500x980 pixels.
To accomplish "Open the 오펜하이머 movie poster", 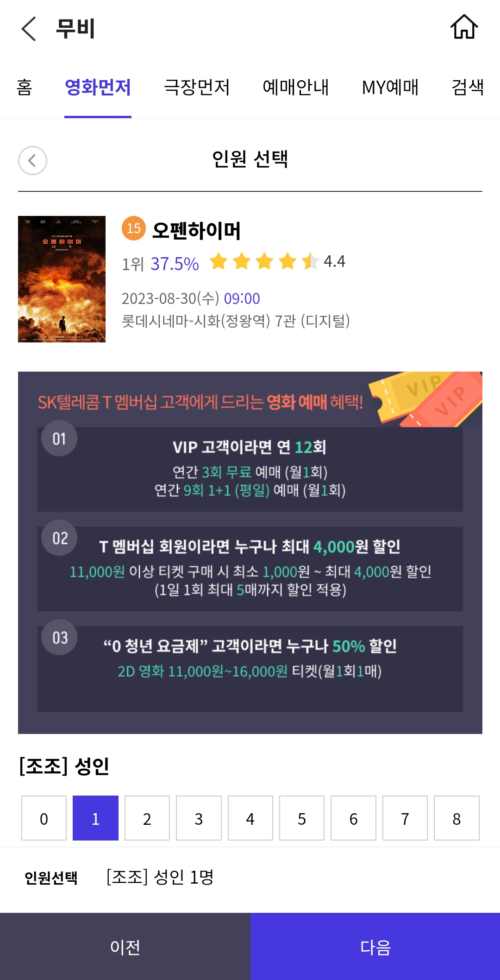I will pos(62,279).
